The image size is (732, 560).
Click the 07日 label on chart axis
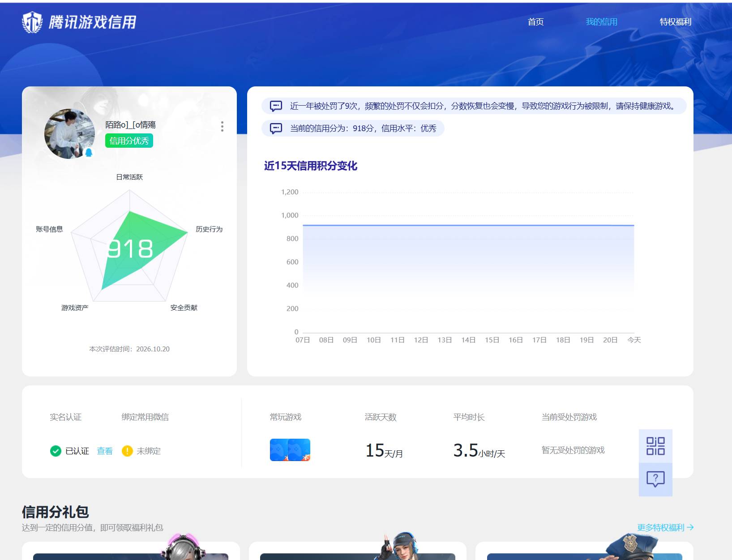(x=303, y=340)
